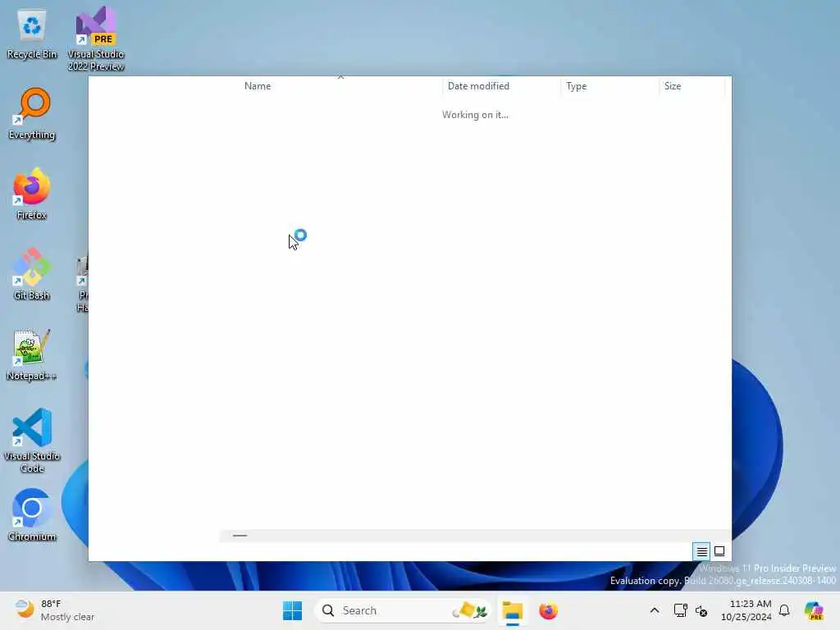Open the muted volume tray icon
840x630 pixels.
tap(701, 610)
